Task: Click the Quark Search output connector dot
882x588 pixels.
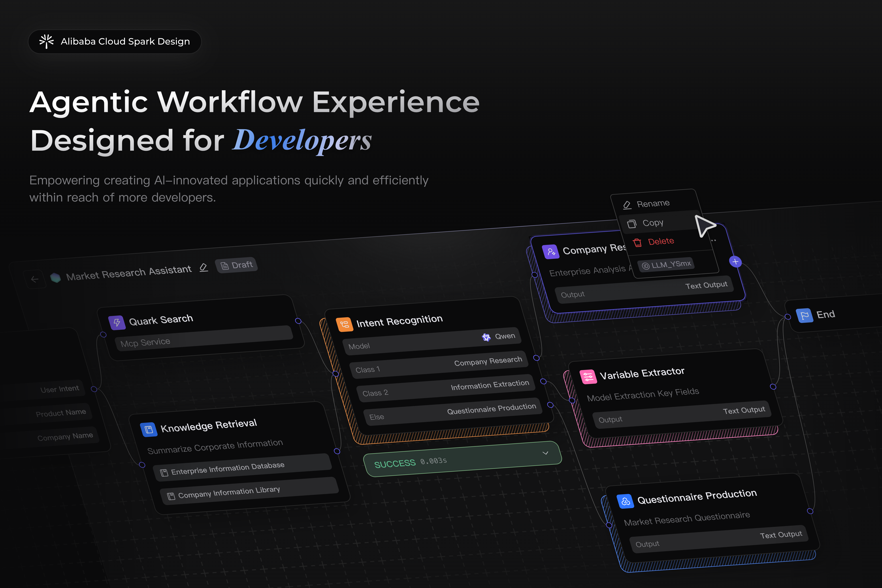Action: [x=298, y=321]
